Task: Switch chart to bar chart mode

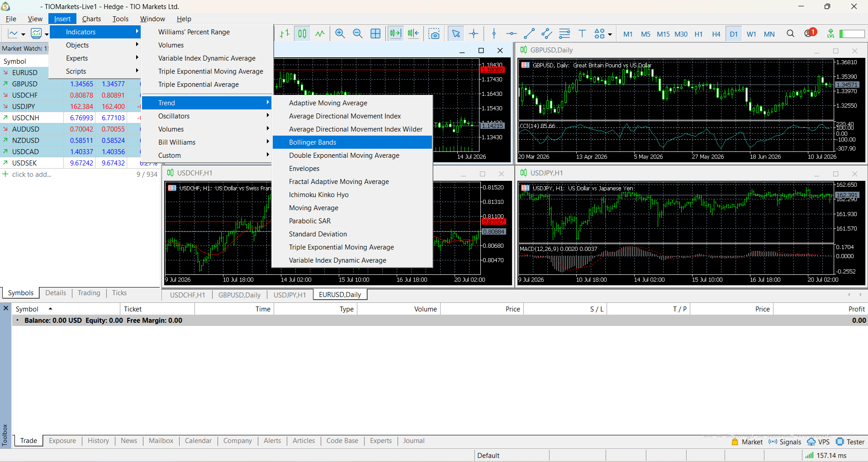Action: click(x=285, y=33)
